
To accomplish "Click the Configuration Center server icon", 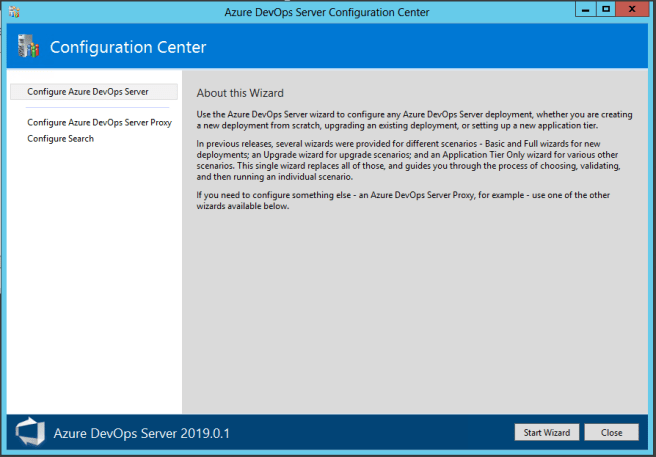I will click(x=29, y=47).
